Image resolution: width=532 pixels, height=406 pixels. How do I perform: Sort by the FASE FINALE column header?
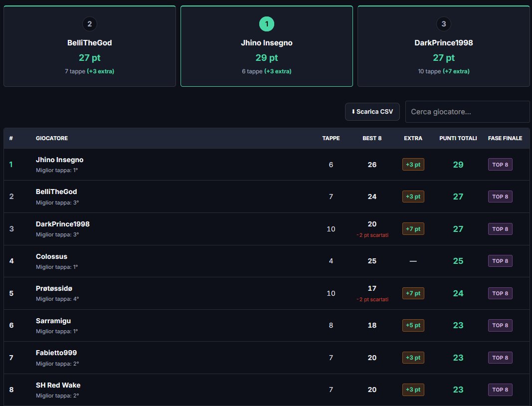[x=505, y=138]
